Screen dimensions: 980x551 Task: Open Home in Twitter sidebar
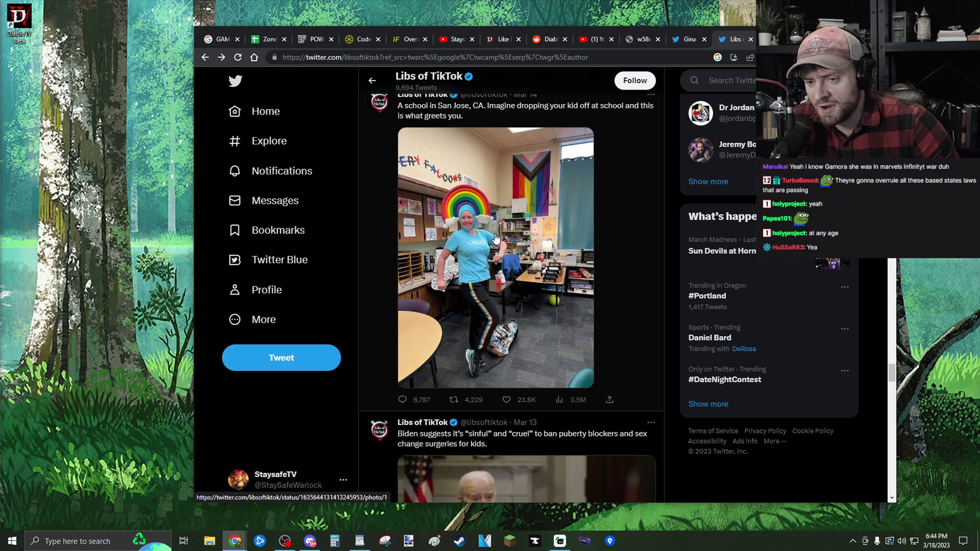click(254, 111)
